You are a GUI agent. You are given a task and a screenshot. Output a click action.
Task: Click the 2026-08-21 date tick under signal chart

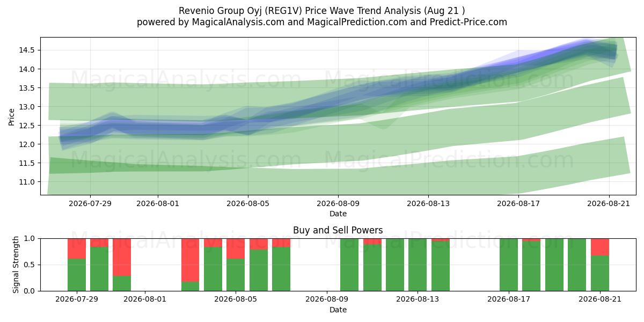(x=600, y=299)
